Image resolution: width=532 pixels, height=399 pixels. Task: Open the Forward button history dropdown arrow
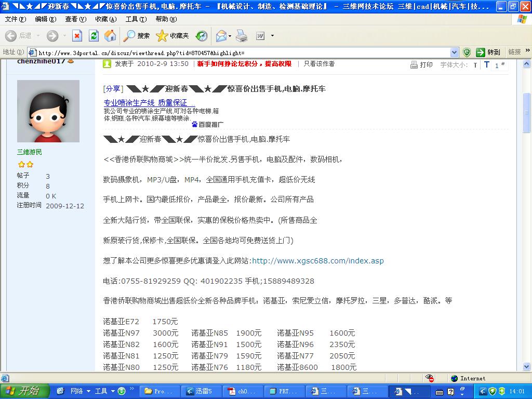tap(64, 36)
